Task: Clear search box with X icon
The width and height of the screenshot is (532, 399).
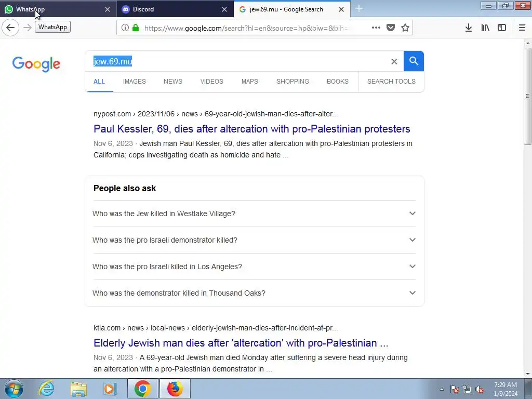Action: tap(394, 61)
